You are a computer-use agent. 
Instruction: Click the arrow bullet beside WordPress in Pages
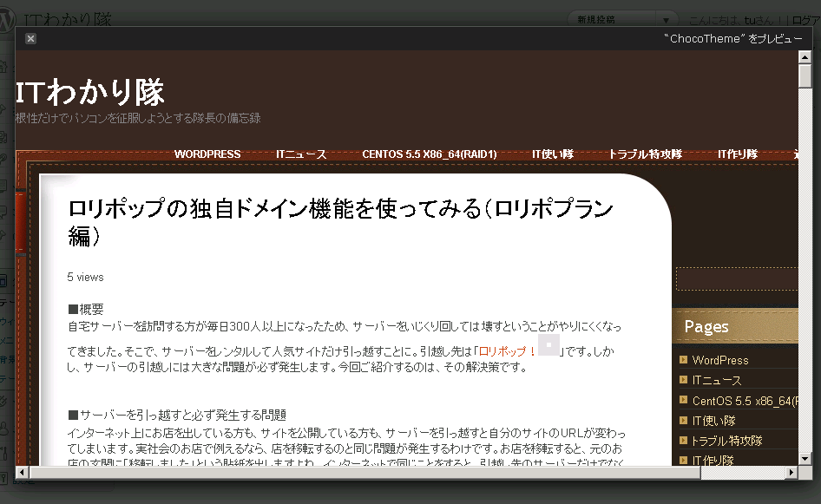coord(683,360)
